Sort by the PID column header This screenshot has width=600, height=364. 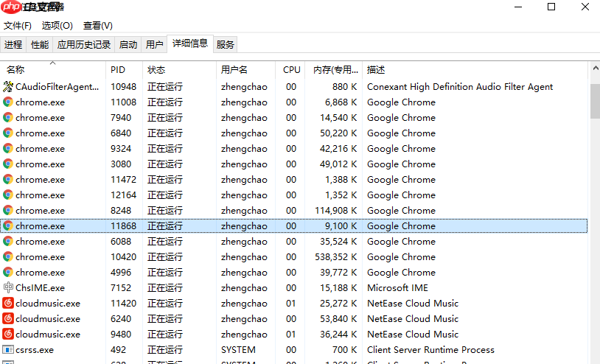click(124, 69)
